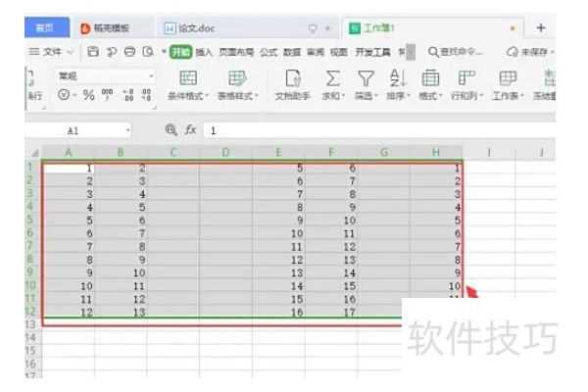This screenshot has height=392, width=588.
Task: Click cell H10 containing 10
Action: tap(436, 286)
